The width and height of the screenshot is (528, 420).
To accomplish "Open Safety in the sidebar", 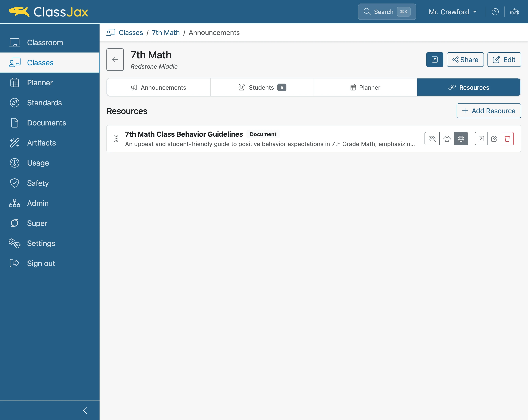I will (x=50, y=183).
